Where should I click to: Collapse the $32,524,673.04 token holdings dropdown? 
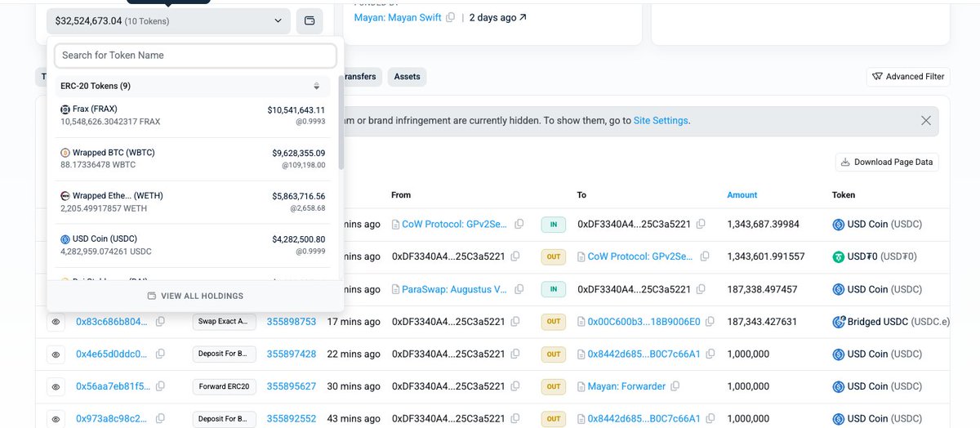pyautogui.click(x=168, y=21)
